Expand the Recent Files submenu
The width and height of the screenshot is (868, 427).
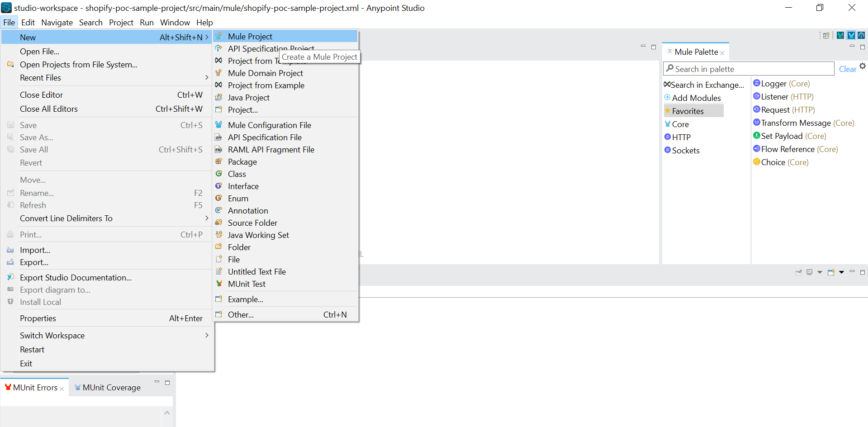207,77
